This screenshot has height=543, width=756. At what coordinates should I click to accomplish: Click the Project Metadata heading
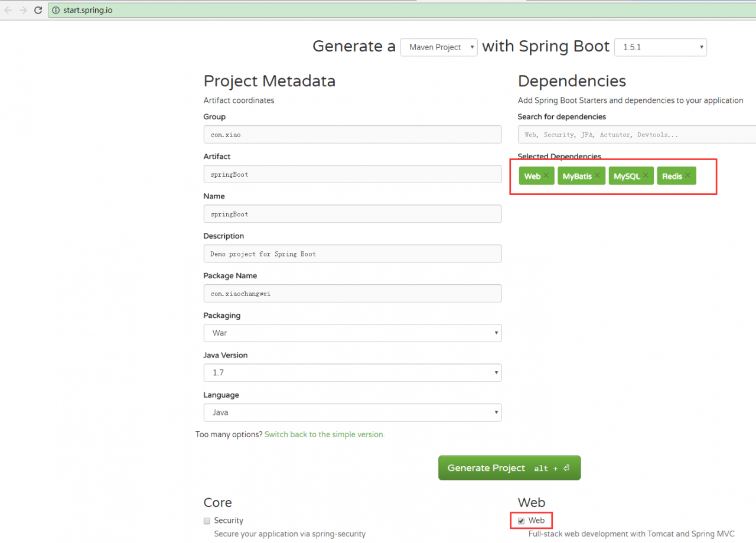pyautogui.click(x=269, y=81)
